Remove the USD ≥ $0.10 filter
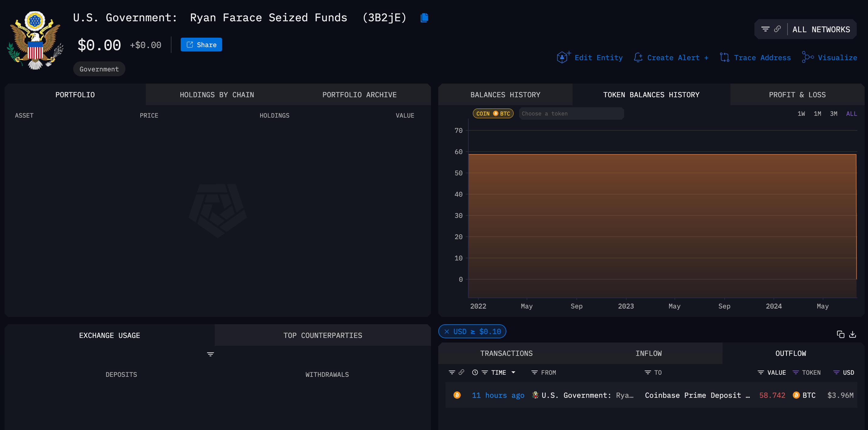This screenshot has width=868, height=430. click(447, 332)
